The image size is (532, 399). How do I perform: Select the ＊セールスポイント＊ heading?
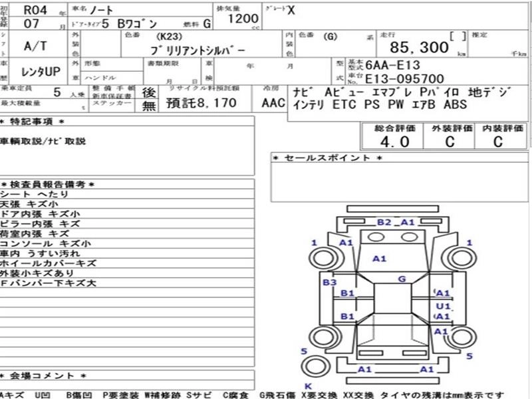(327, 158)
